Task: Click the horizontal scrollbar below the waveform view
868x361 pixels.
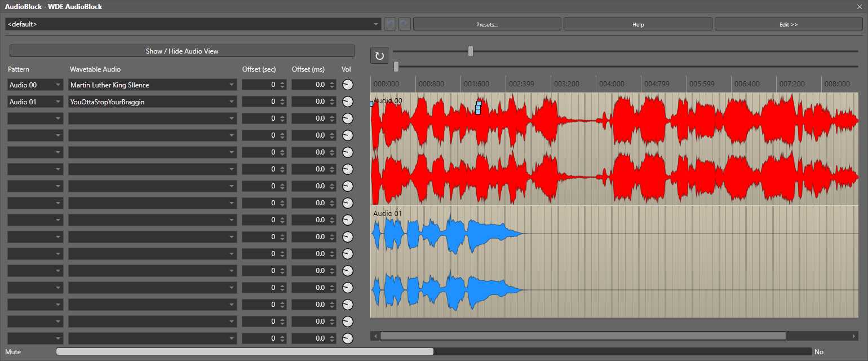Action: (583, 336)
